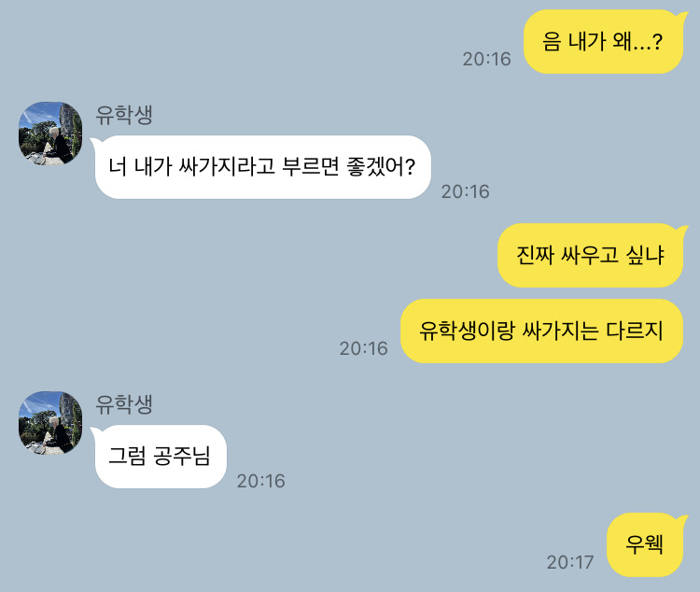
Task: Click the word '싸우고' in the yellow bubble
Action: click(x=589, y=255)
